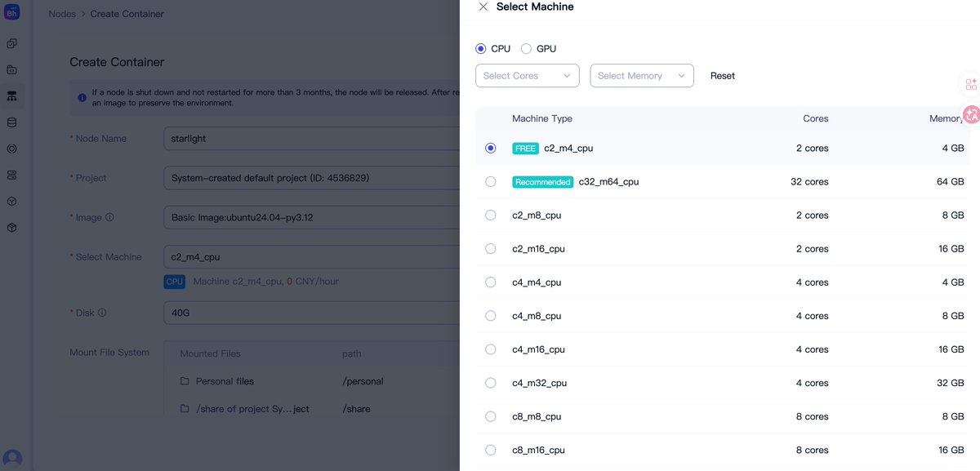Open the server racks sidebar icon
This screenshot has height=471, width=980.
tap(11, 175)
